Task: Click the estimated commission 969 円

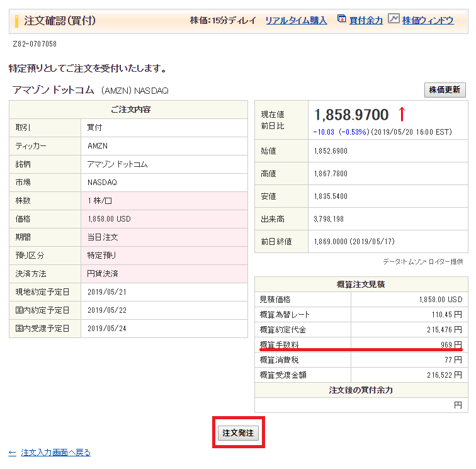Action: pyautogui.click(x=451, y=345)
